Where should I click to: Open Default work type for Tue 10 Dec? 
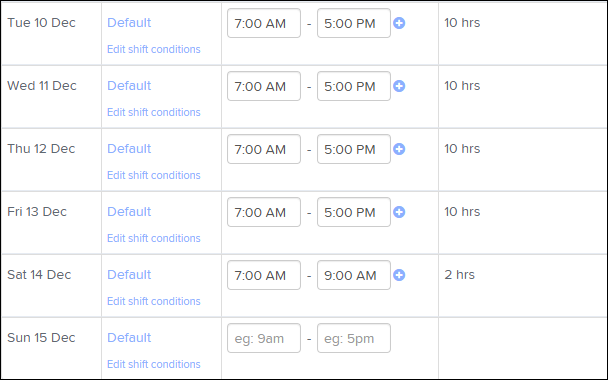[x=129, y=23]
